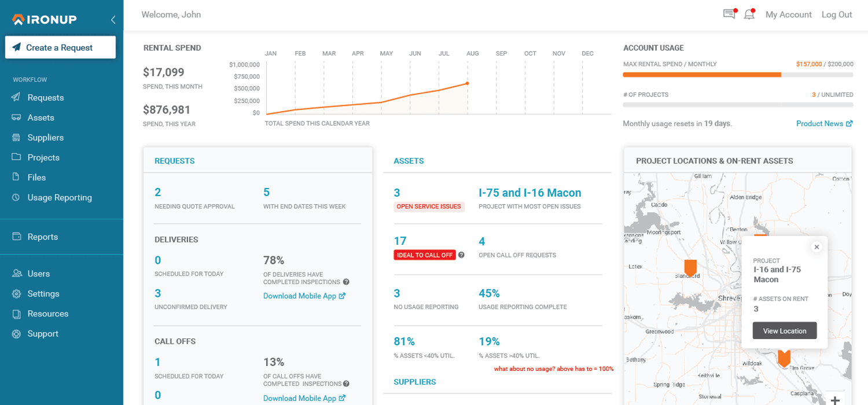
Task: Click 3 no usage reporting count
Action: (397, 293)
